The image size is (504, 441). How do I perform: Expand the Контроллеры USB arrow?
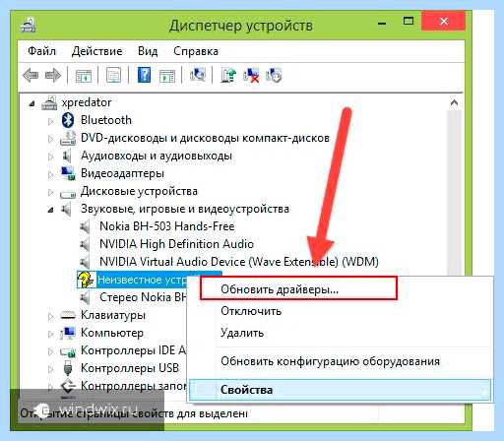coord(50,369)
